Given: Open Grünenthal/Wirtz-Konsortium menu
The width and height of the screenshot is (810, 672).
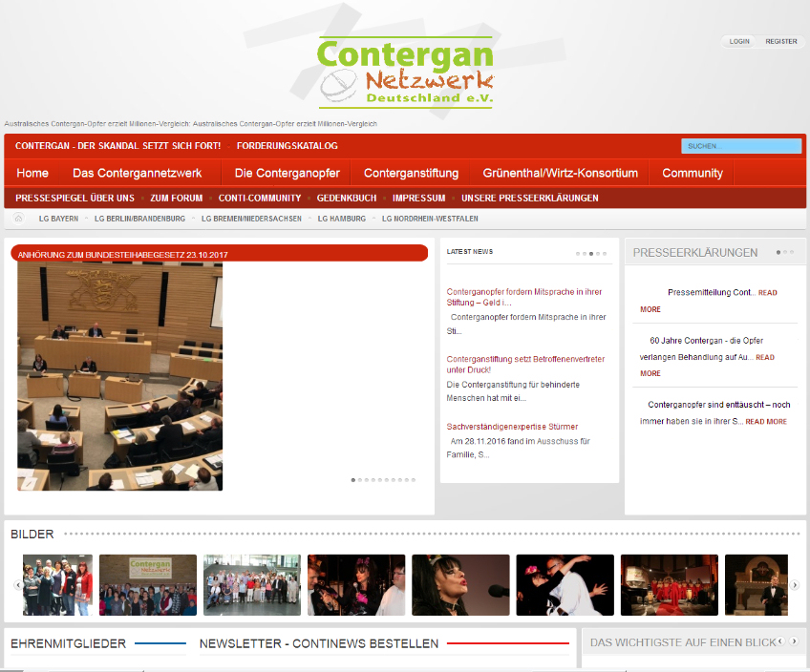Looking at the screenshot, I should (x=561, y=173).
